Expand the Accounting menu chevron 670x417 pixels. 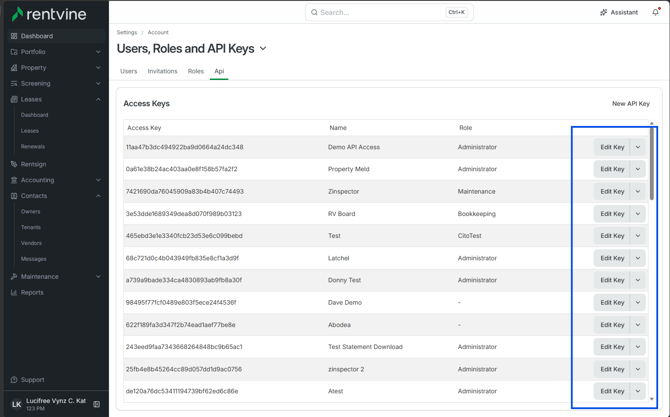pos(98,180)
